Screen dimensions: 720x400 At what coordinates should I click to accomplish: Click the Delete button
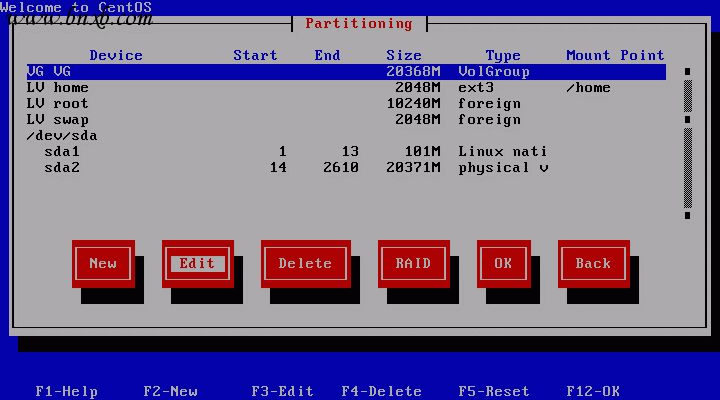(306, 264)
